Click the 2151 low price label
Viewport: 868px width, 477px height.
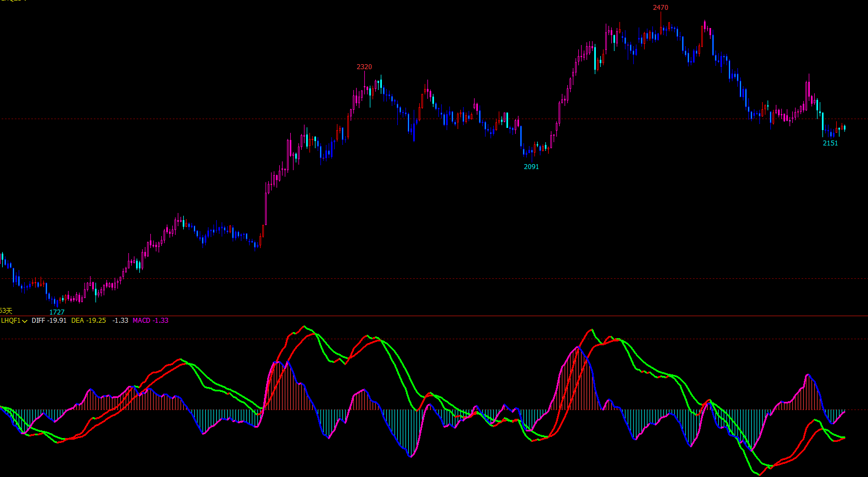[x=830, y=143]
